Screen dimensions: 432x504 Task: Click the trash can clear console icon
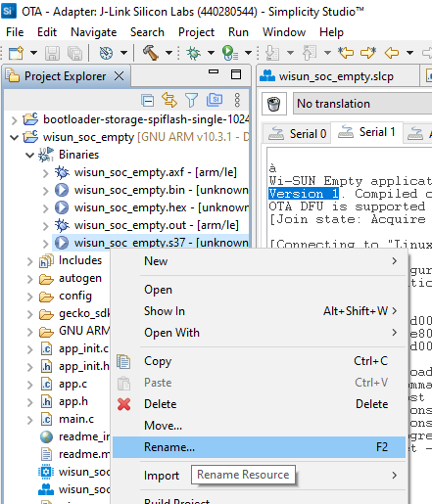click(x=274, y=104)
